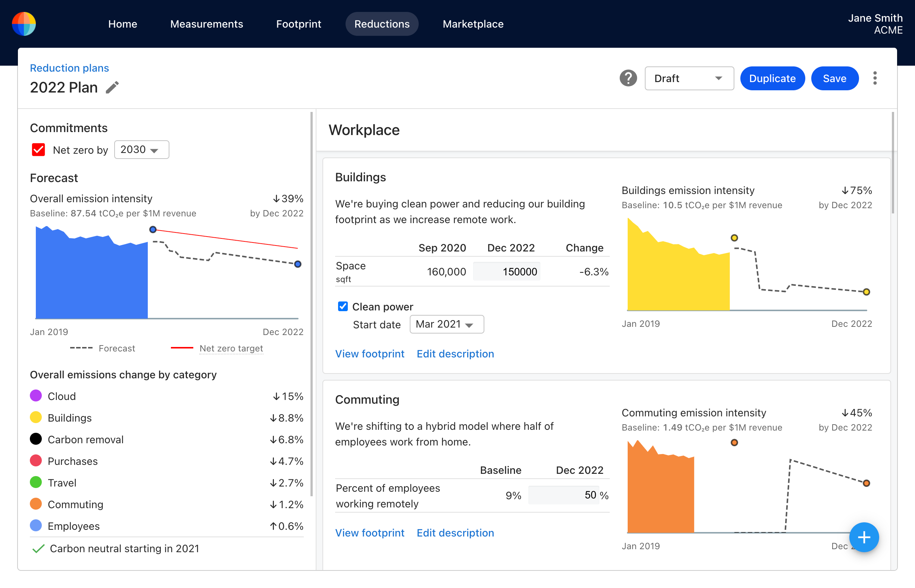Open the three-dot more options menu

[x=875, y=78]
